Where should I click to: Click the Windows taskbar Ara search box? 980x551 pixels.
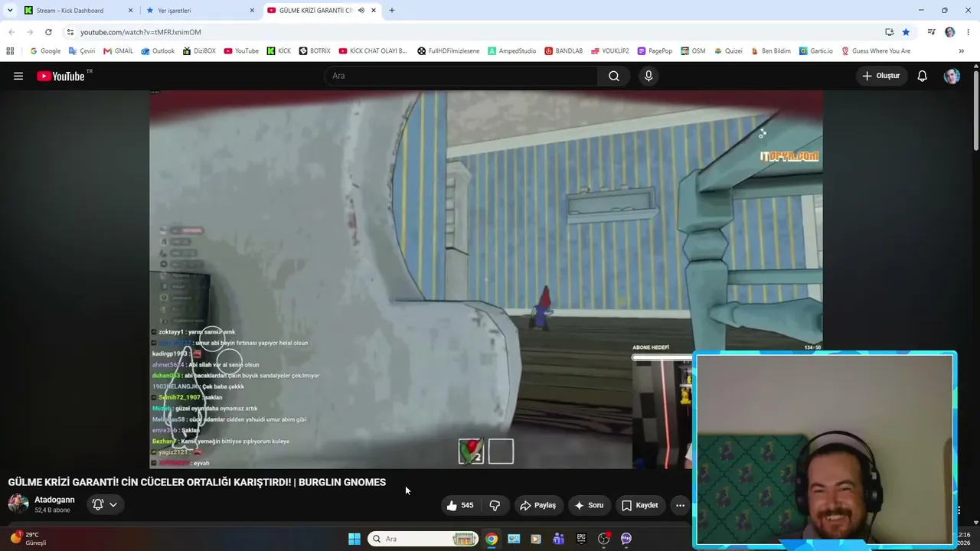(x=423, y=539)
